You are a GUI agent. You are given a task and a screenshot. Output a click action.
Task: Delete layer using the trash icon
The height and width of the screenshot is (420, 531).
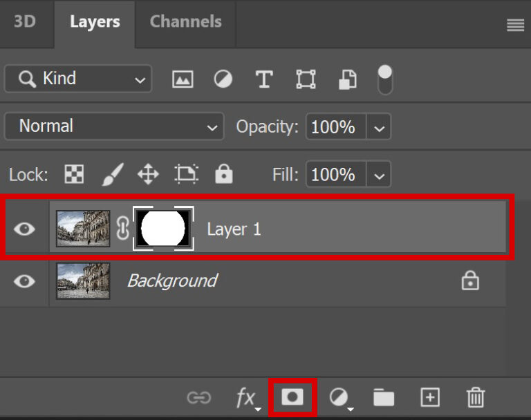click(x=476, y=397)
